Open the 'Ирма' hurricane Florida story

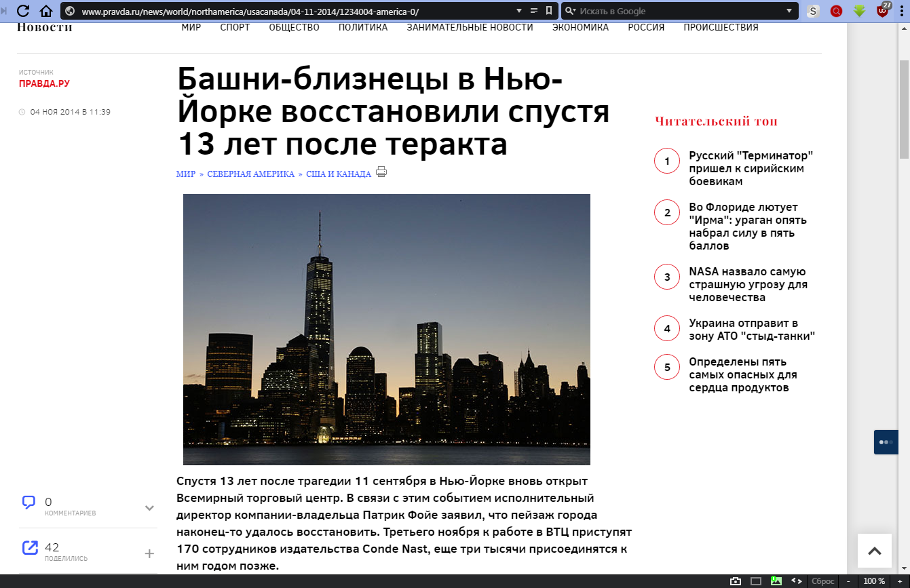[x=747, y=227]
